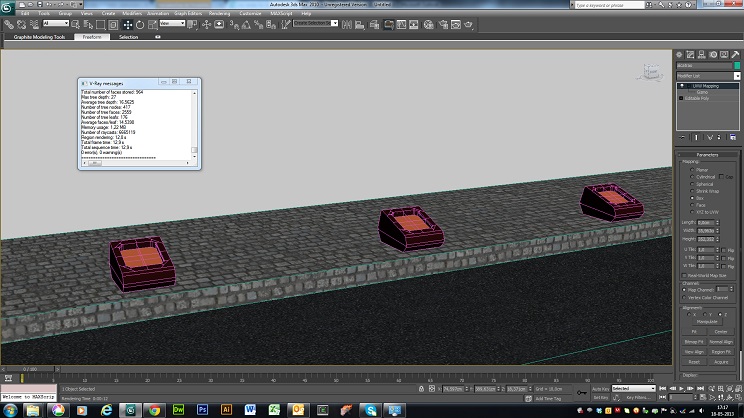Switch to the Selection ribbon tab

(128, 37)
